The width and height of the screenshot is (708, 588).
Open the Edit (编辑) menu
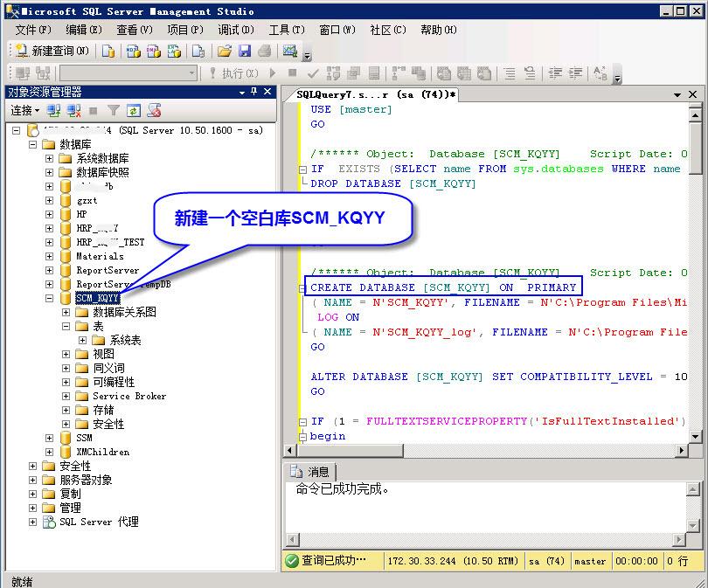84,30
